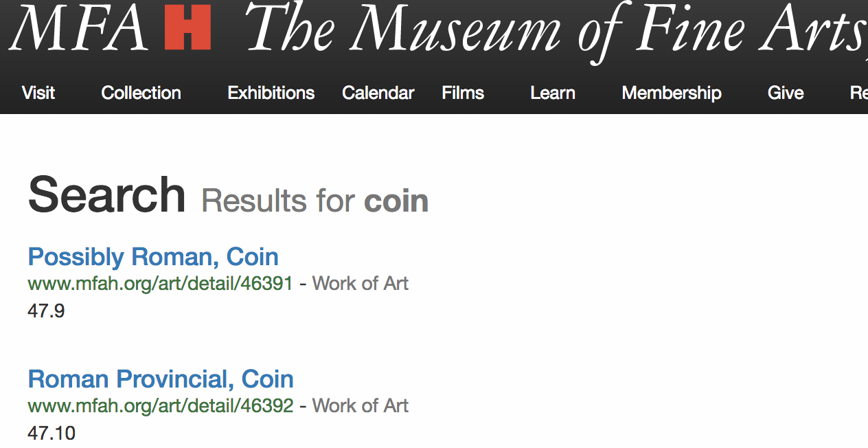The width and height of the screenshot is (868, 448).
Task: Click the cut-off Re menu item
Action: coord(859,93)
